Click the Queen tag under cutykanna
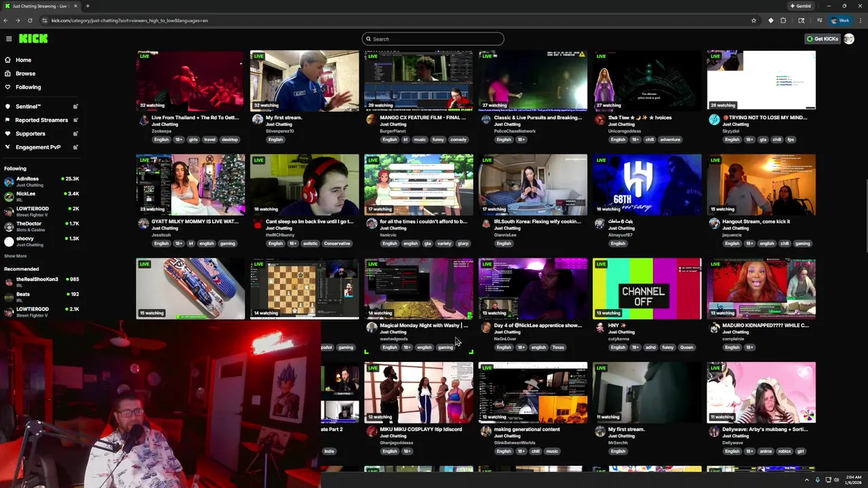868x488 pixels. point(687,347)
